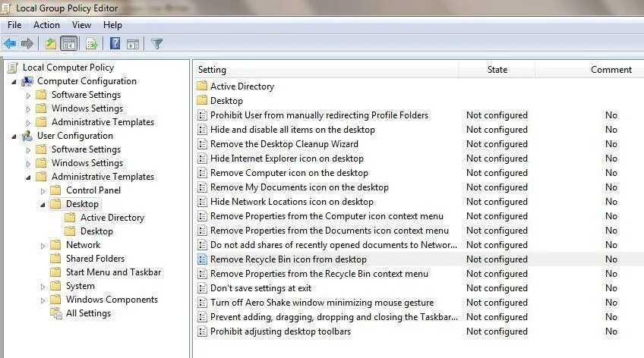
Task: Expand the System tree node
Action: pyautogui.click(x=43, y=287)
